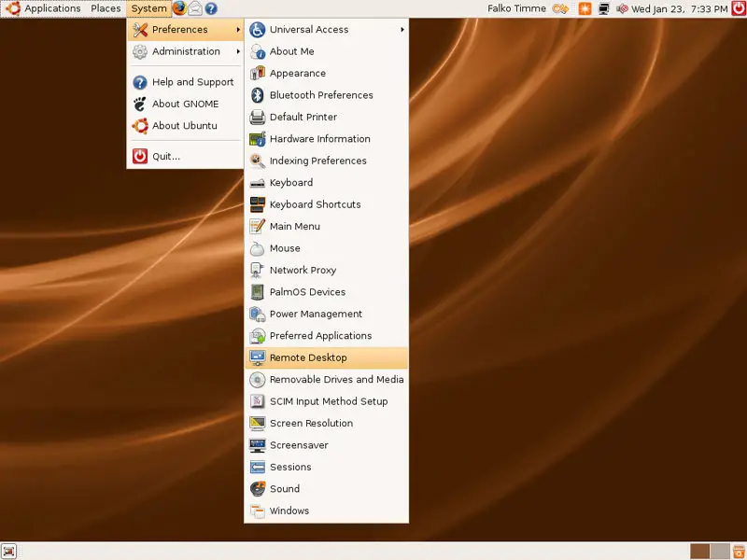Click the Hardware Information chip icon
The image size is (747, 560).
258,139
